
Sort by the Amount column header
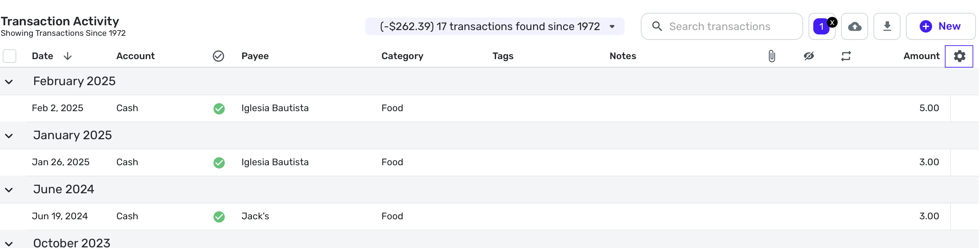click(920, 56)
